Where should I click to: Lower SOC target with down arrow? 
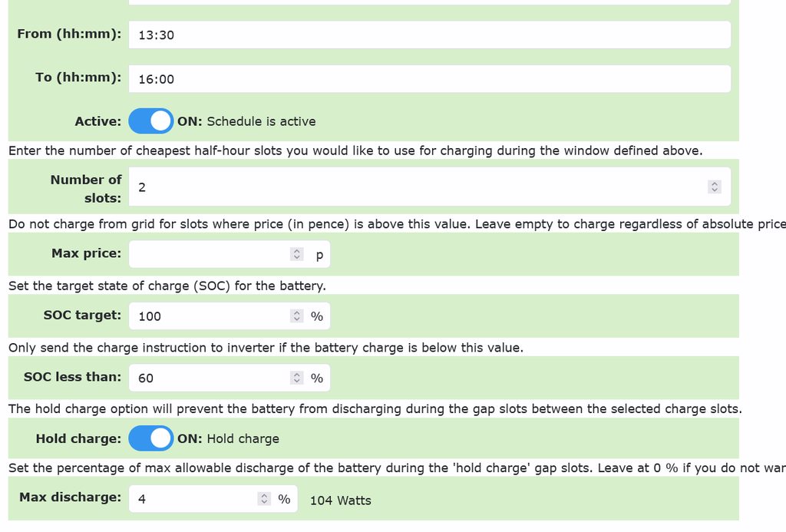click(297, 319)
